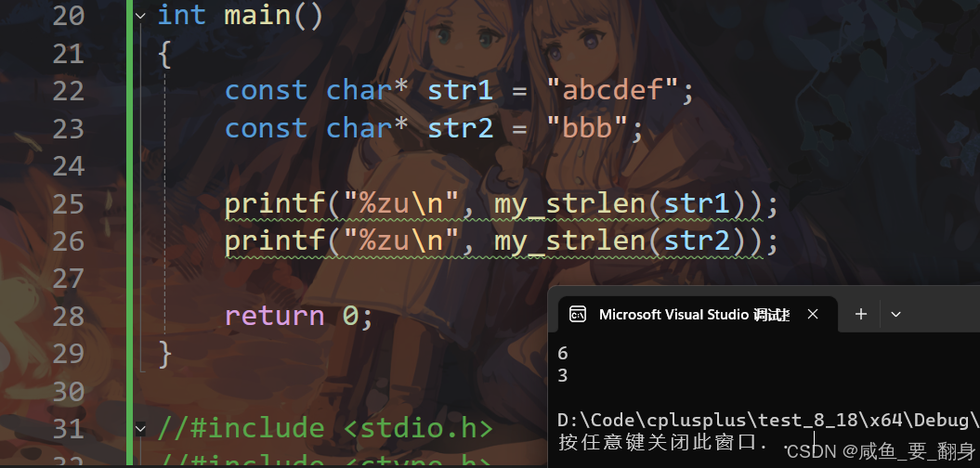Click line number 25 in the gutter
Screen dimensions: 980x468
coord(69,203)
